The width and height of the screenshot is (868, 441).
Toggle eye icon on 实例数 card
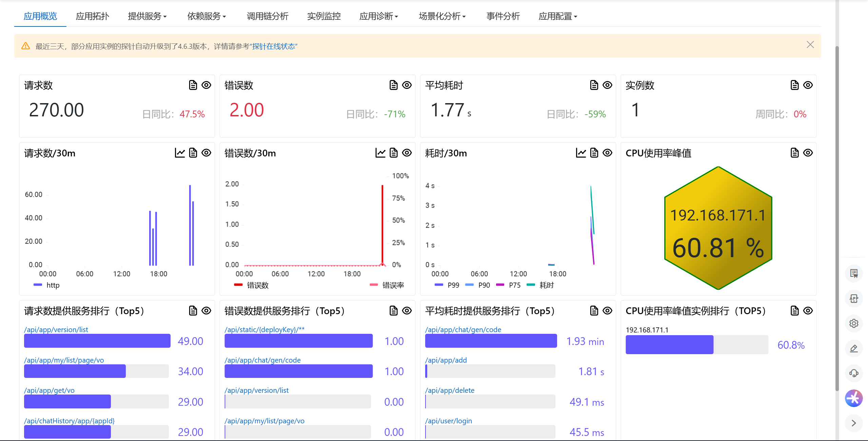808,85
